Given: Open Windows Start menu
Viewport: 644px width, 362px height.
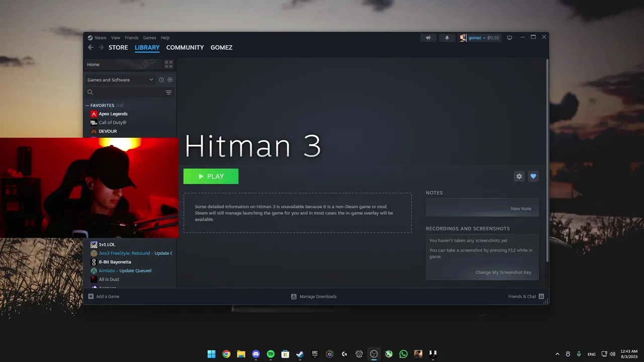Looking at the screenshot, I should 212,354.
